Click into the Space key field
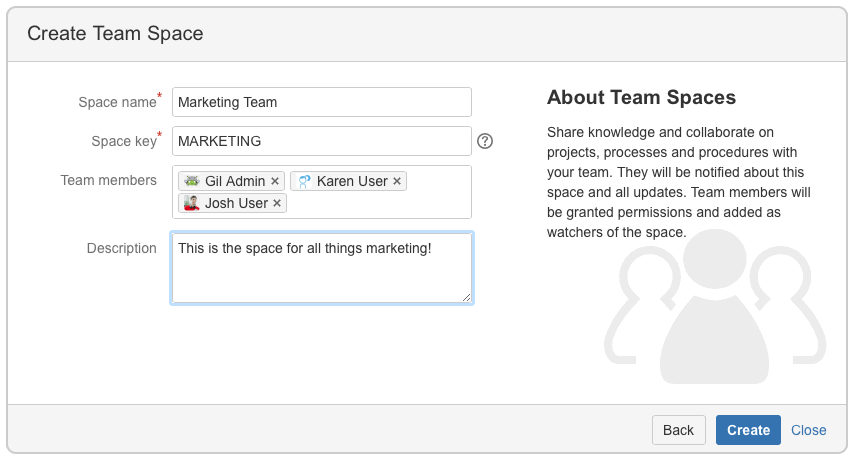Image resolution: width=852 pixels, height=460 pixels. pyautogui.click(x=321, y=141)
